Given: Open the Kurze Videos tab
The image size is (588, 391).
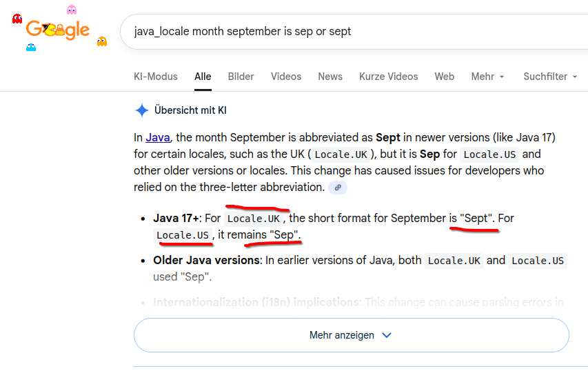Looking at the screenshot, I should point(388,77).
